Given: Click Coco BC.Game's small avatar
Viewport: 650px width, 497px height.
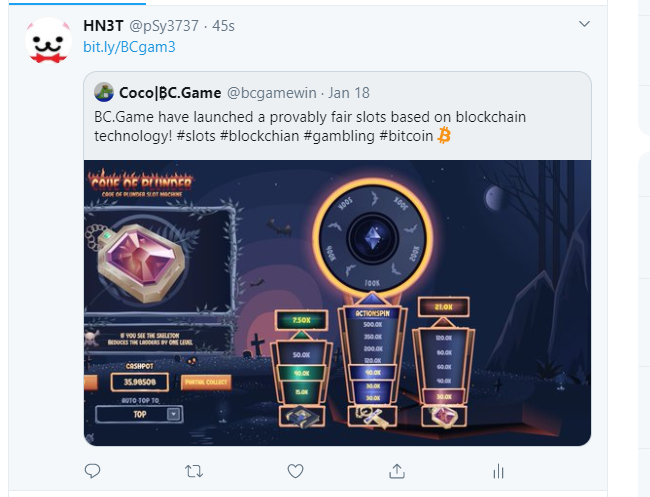Looking at the screenshot, I should pyautogui.click(x=104, y=92).
